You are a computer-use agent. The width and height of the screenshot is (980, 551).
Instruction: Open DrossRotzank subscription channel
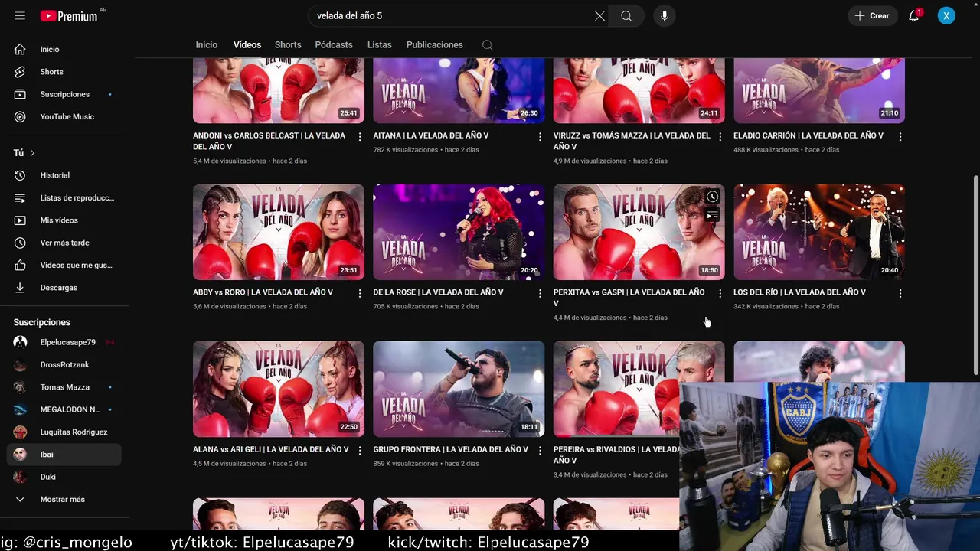pyautogui.click(x=64, y=364)
